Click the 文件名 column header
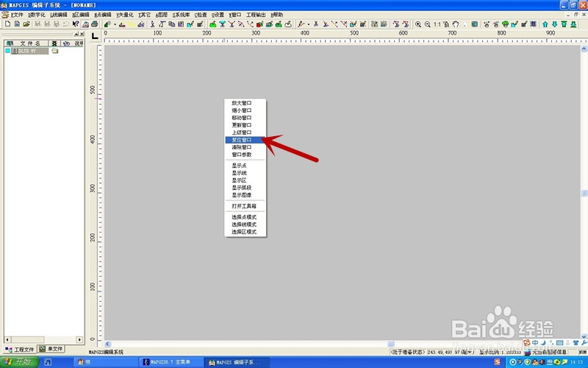The image size is (588, 368). [x=30, y=43]
